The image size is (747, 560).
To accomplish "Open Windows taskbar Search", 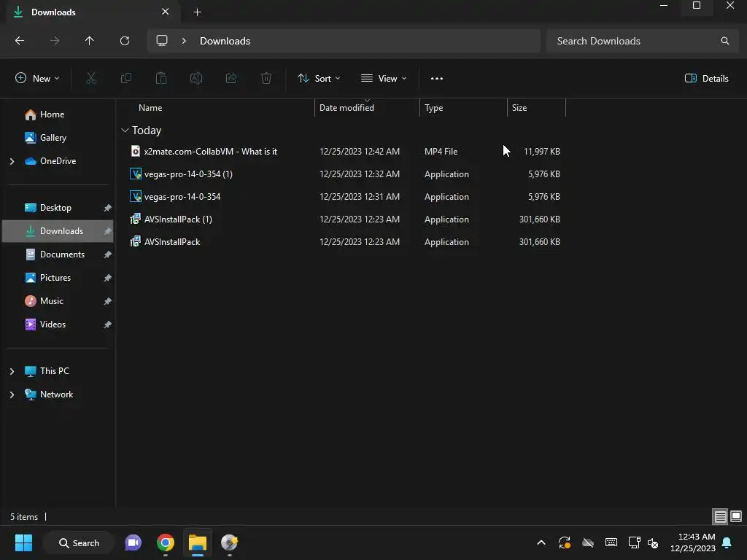I will pos(79,542).
